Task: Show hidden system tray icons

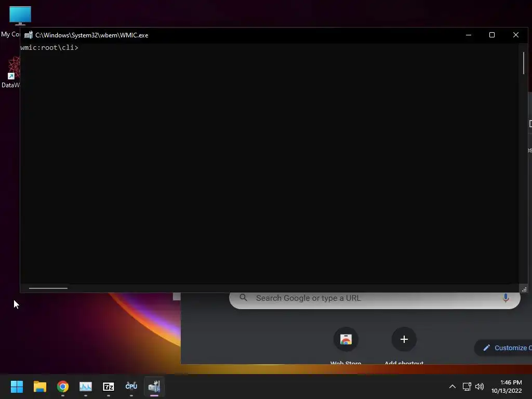Action: pyautogui.click(x=453, y=387)
